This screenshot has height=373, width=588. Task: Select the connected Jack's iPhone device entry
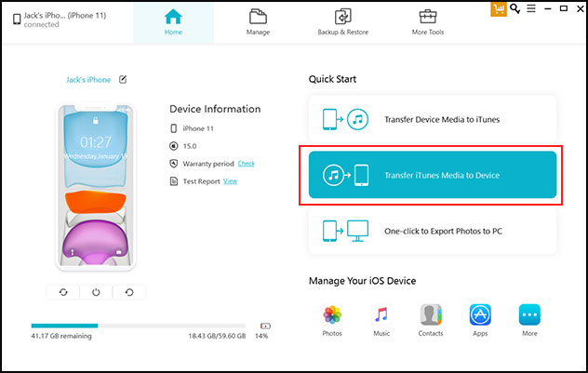click(x=60, y=20)
